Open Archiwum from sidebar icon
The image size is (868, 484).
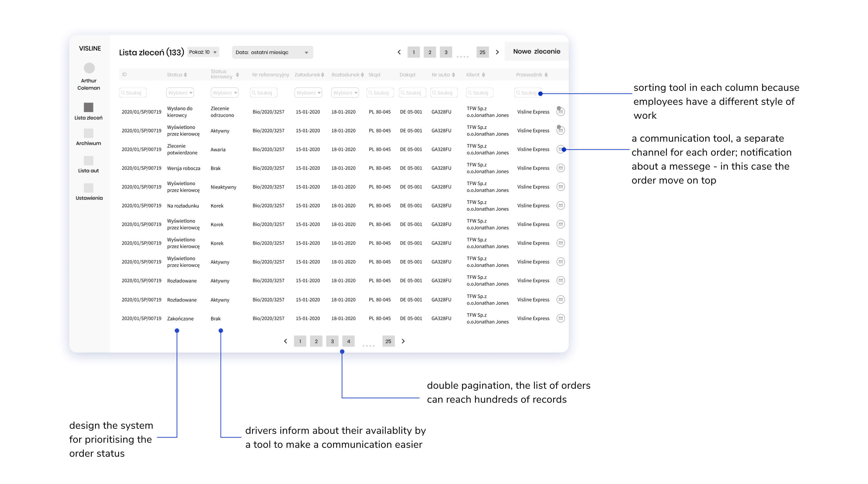88,133
